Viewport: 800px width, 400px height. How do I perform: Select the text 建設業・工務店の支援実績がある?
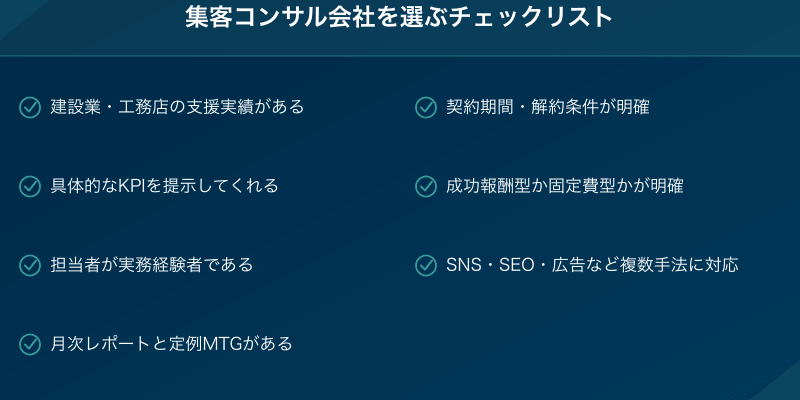pyautogui.click(x=177, y=106)
